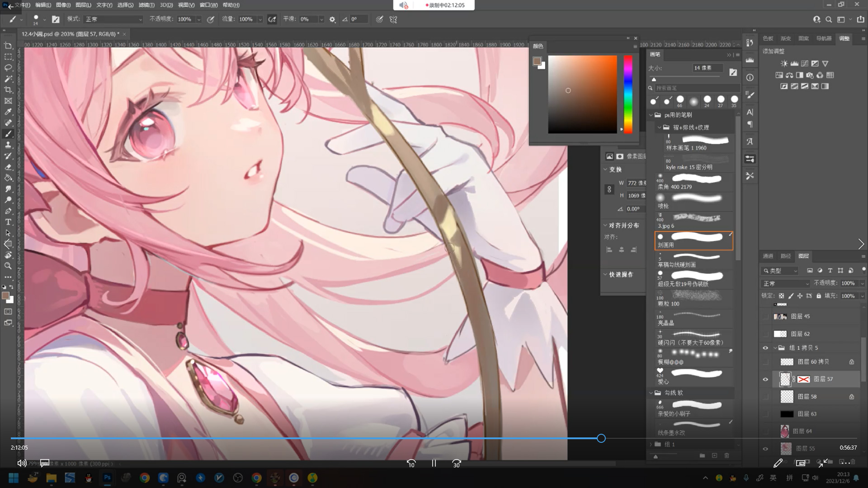The width and height of the screenshot is (868, 488).
Task: Select the Paint Bucket tool
Action: (x=8, y=178)
